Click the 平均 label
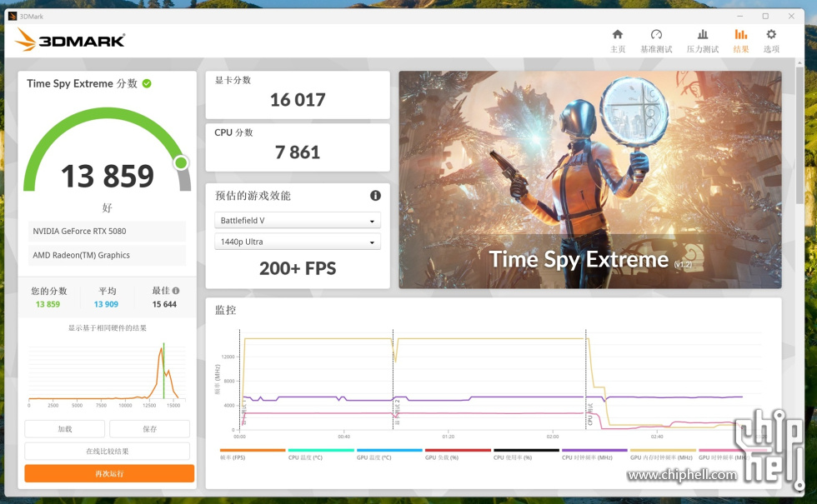The width and height of the screenshot is (817, 504). 108,291
